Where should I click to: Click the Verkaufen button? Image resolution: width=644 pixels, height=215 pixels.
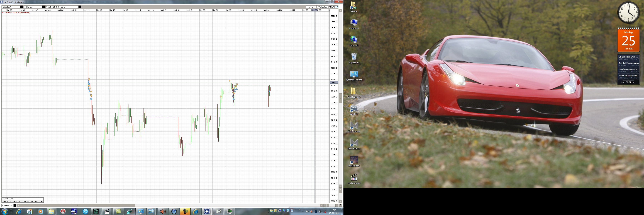(323, 7)
